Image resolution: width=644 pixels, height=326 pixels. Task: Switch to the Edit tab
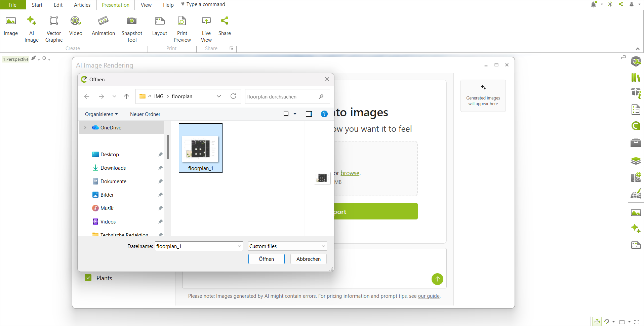[58, 5]
